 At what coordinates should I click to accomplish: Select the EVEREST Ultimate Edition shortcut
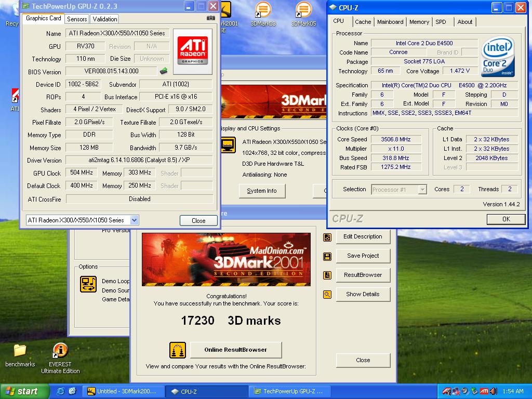(x=60, y=358)
